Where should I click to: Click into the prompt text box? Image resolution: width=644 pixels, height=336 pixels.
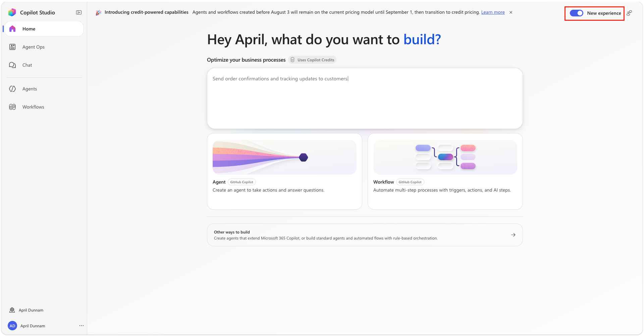(365, 98)
